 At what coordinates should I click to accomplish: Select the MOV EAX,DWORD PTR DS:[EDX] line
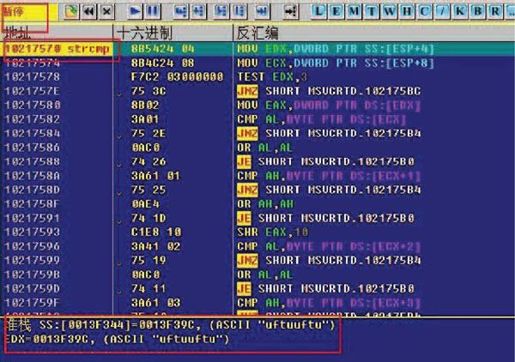tap(329, 105)
